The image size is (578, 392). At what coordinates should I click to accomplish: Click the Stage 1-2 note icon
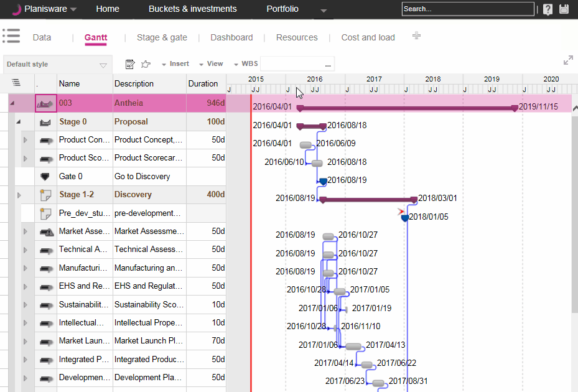pyautogui.click(x=45, y=195)
